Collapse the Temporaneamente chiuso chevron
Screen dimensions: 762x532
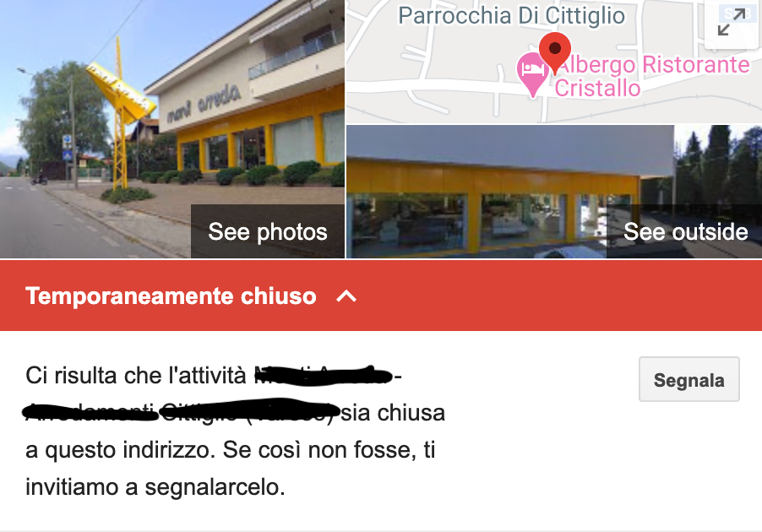[x=346, y=296]
